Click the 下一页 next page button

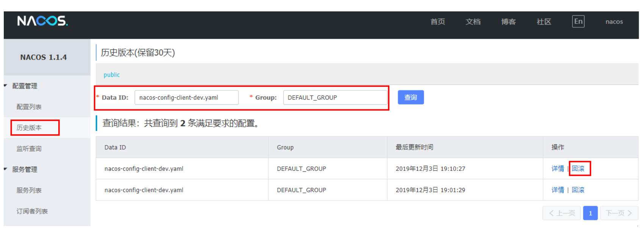619,213
